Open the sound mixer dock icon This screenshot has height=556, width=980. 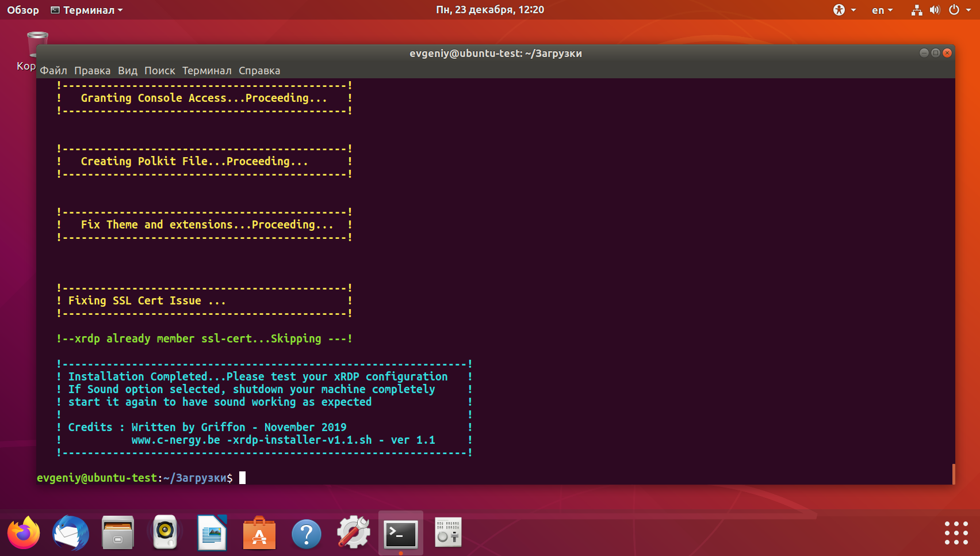448,532
